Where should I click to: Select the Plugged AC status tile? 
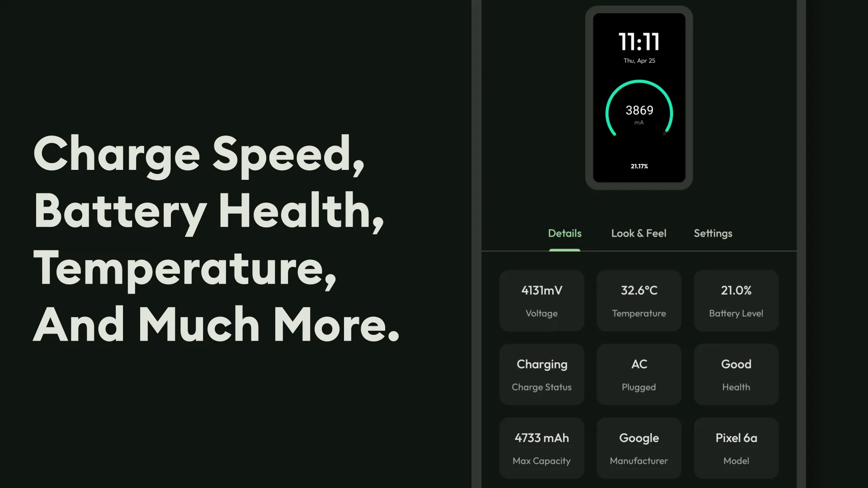(x=638, y=374)
